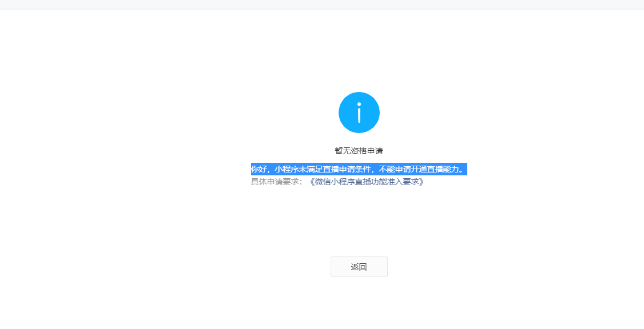The width and height of the screenshot is (644, 329).
Task: Open the 《微信小程序直播功能准入要求》 link
Action: click(x=367, y=182)
